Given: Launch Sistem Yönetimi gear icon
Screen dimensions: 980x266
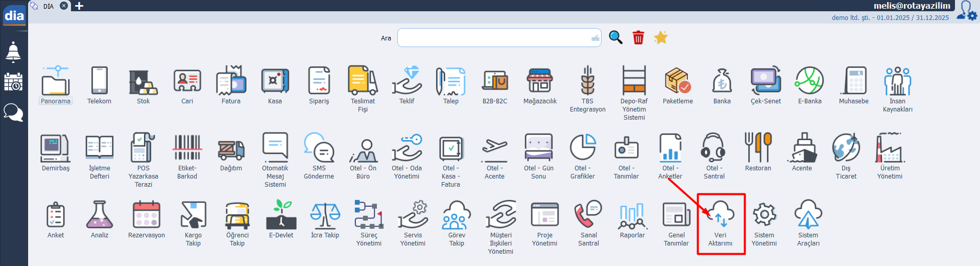Looking at the screenshot, I should pyautogui.click(x=764, y=216).
